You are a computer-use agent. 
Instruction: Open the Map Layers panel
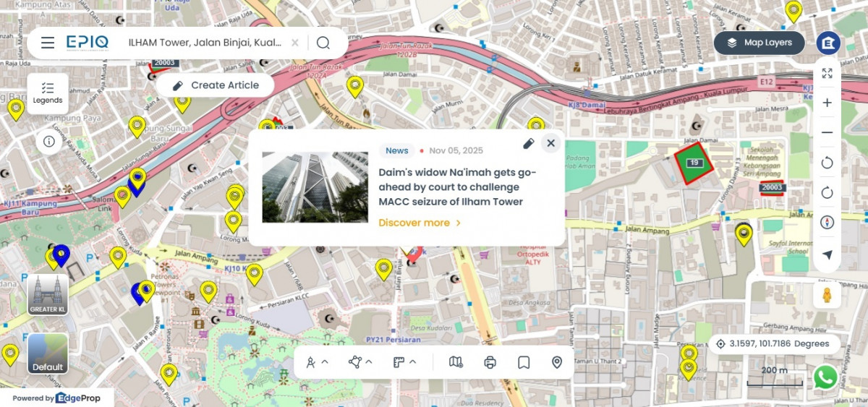759,43
